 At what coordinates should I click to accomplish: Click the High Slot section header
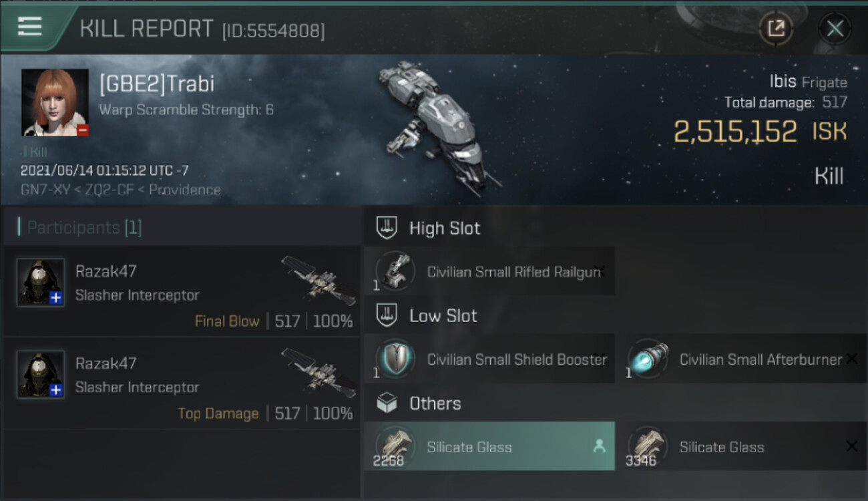pos(444,228)
